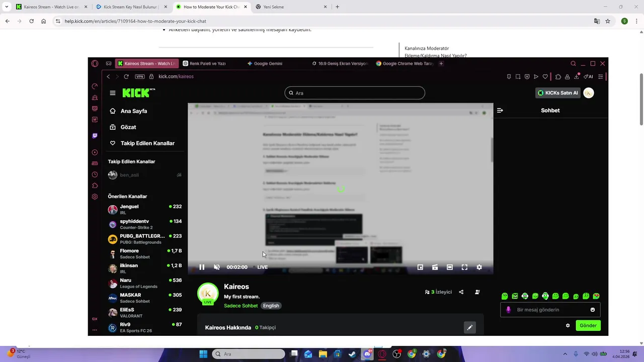The height and width of the screenshot is (362, 644).
Task: Pause the Kaireos live stream
Action: pos(202,267)
